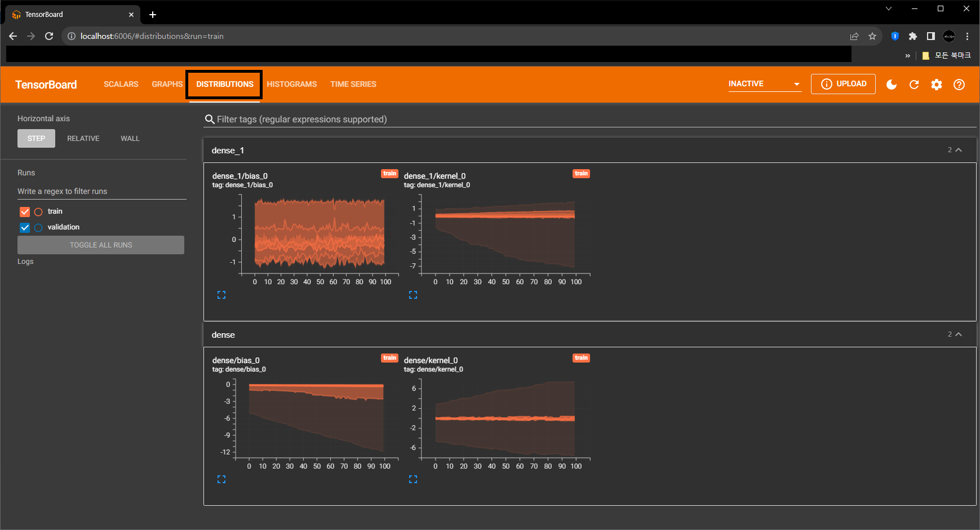Click the browser address bar URL
The width and height of the screenshot is (980, 530).
pyautogui.click(x=152, y=36)
